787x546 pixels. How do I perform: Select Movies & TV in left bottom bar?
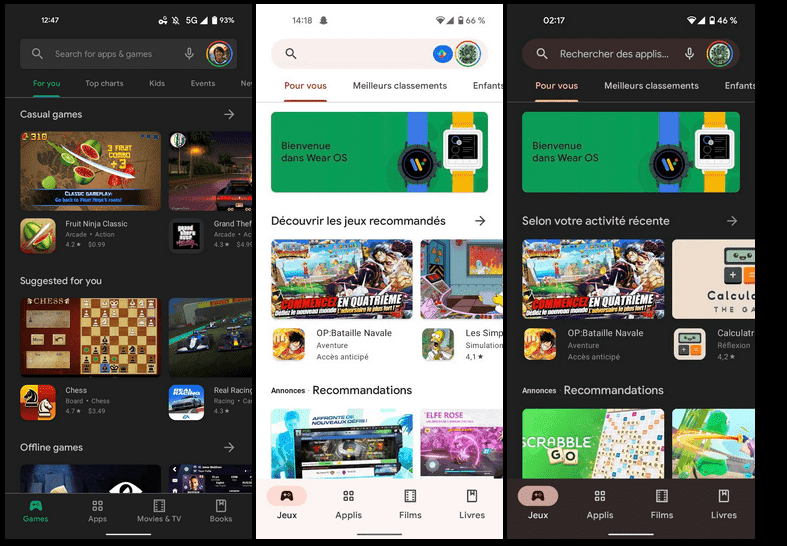159,511
